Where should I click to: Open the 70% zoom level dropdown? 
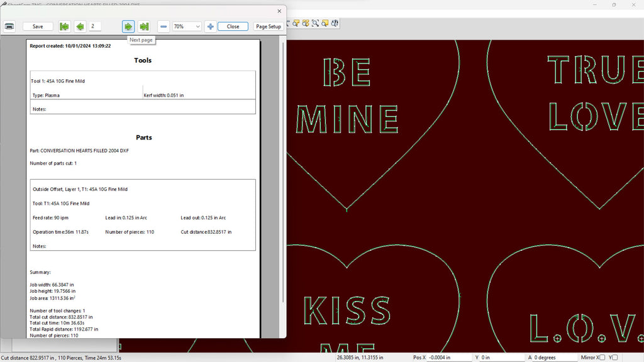coord(186,26)
